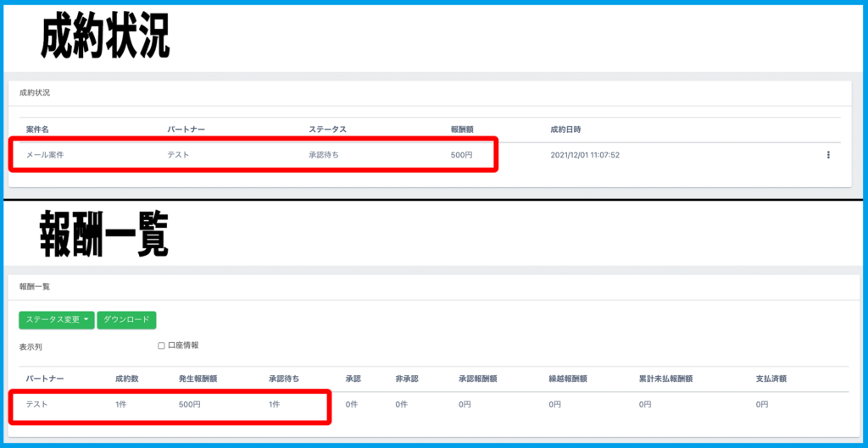Viewport: 868px width, 448px height.
Task: Click the 案件名 column header
Action: (37, 130)
